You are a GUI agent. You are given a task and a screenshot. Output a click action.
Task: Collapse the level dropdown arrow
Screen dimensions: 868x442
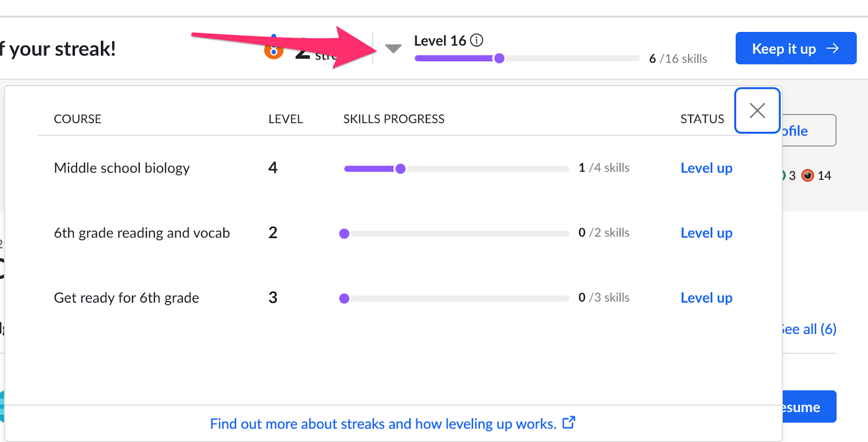[393, 49]
